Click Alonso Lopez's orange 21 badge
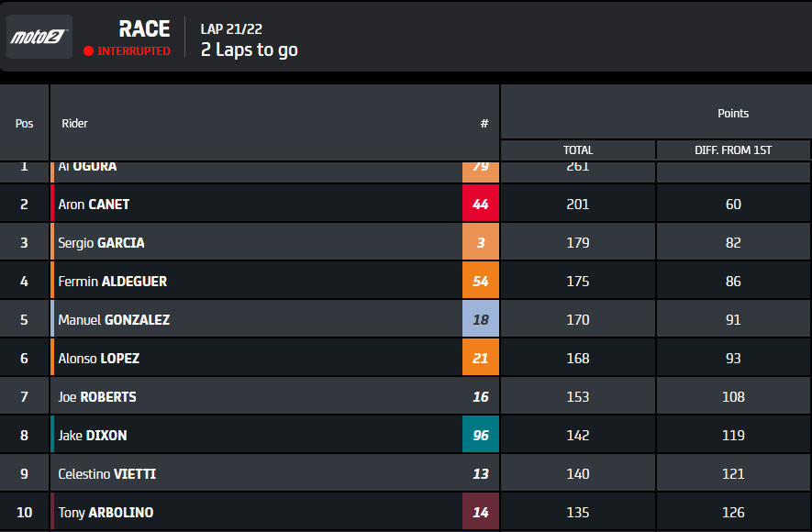Screen dimensions: 812x532 coord(481,358)
